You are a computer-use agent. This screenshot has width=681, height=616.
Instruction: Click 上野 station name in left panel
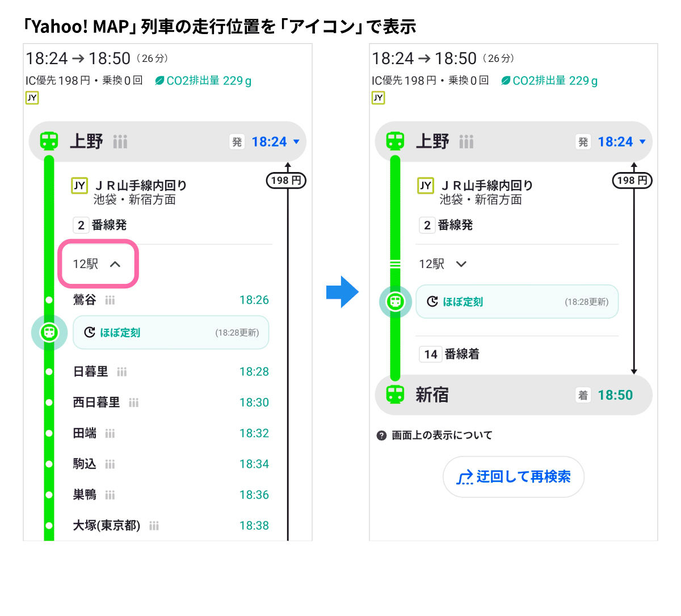[x=86, y=141]
